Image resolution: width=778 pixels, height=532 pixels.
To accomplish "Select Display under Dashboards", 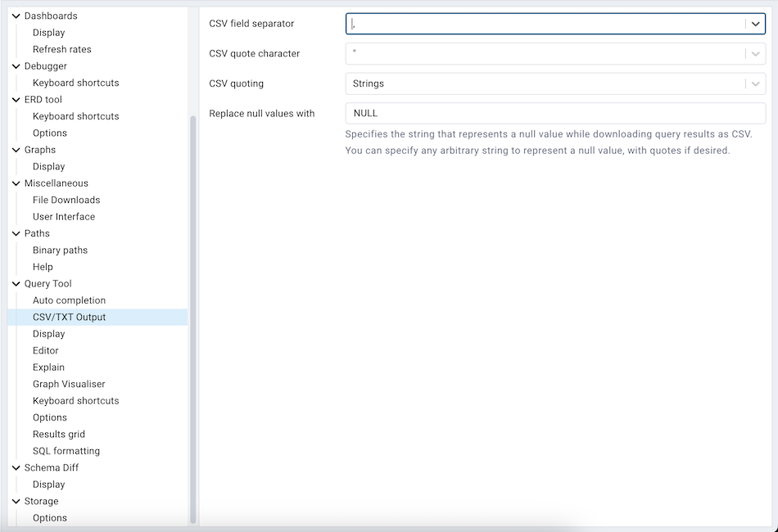I will (x=48, y=33).
